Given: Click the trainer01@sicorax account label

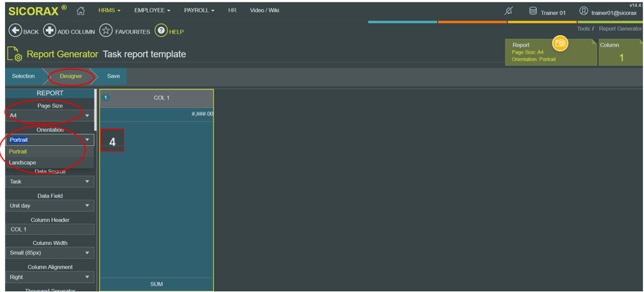Looking at the screenshot, I should (613, 13).
